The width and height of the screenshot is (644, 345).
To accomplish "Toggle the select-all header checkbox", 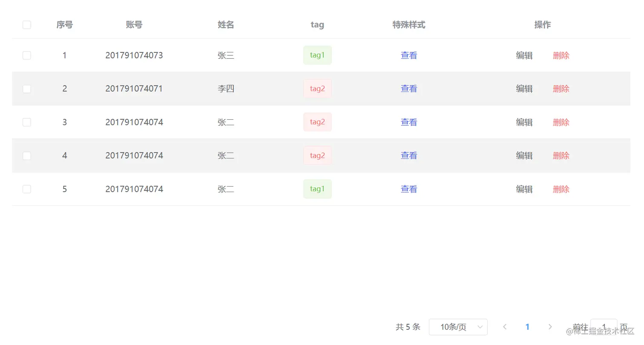I will click(x=27, y=25).
